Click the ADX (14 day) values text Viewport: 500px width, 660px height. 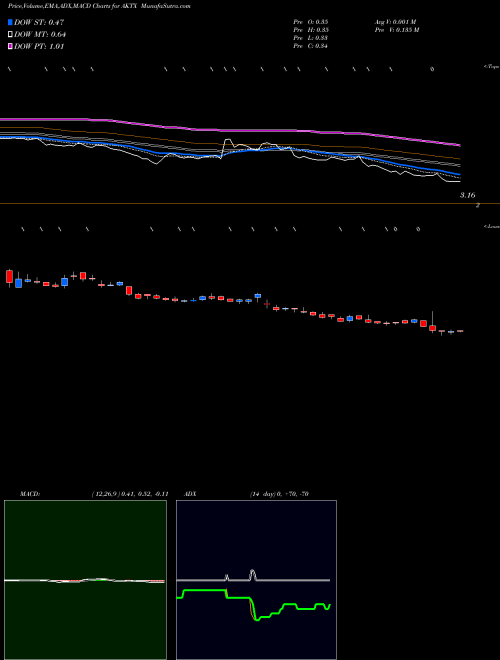tap(279, 494)
